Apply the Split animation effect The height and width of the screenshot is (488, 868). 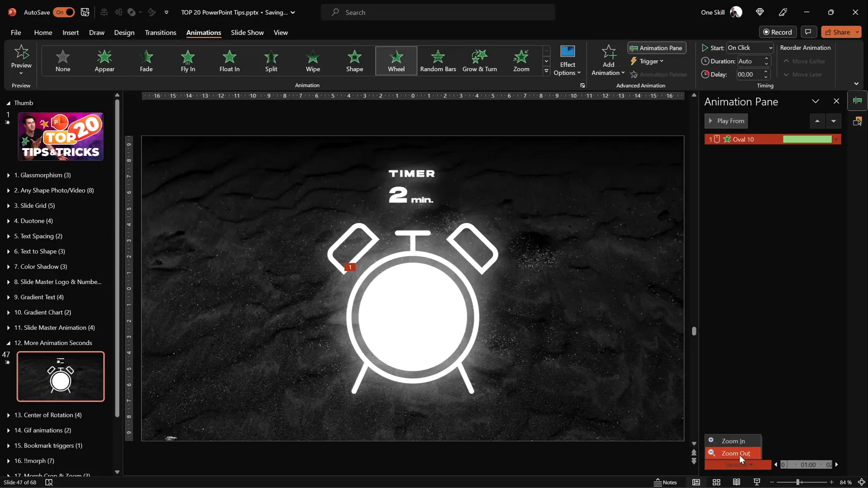coord(271,61)
